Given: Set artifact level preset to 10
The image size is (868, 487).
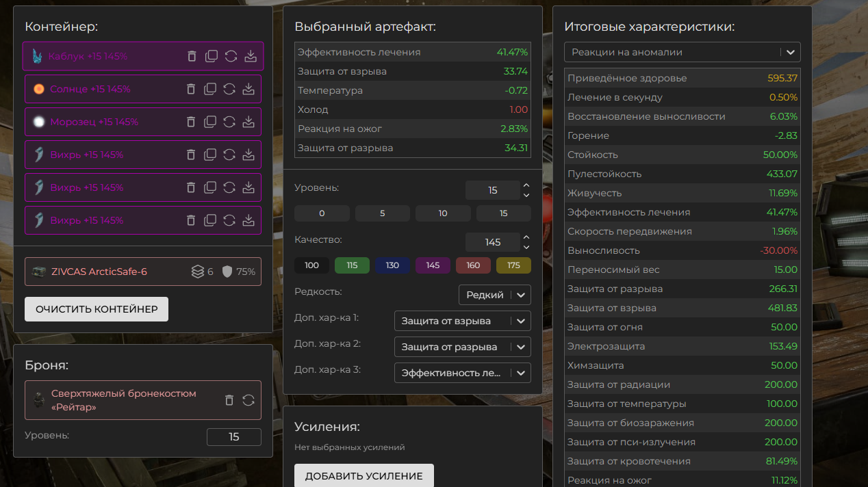Looking at the screenshot, I should point(443,213).
